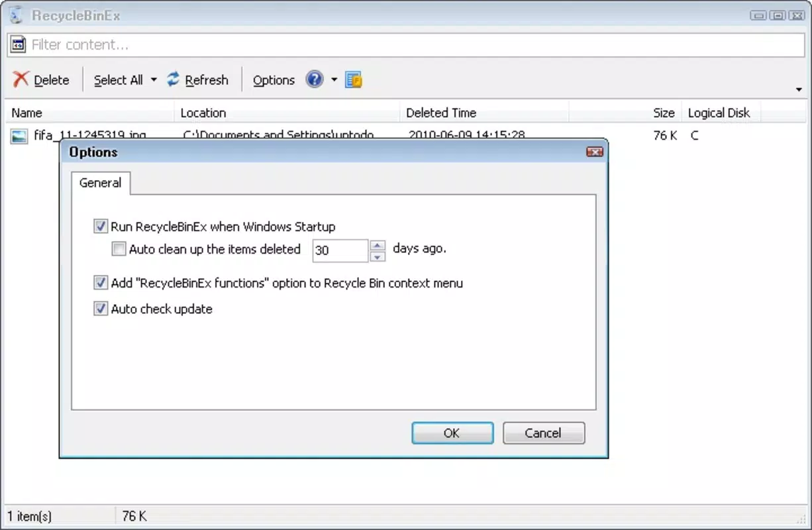Click the '1 item(s)' status bar entry
Viewport: 812px width, 530px height.
(x=29, y=516)
